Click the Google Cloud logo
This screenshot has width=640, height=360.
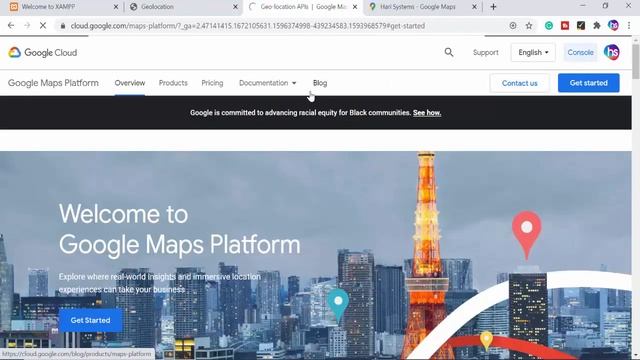click(x=43, y=53)
